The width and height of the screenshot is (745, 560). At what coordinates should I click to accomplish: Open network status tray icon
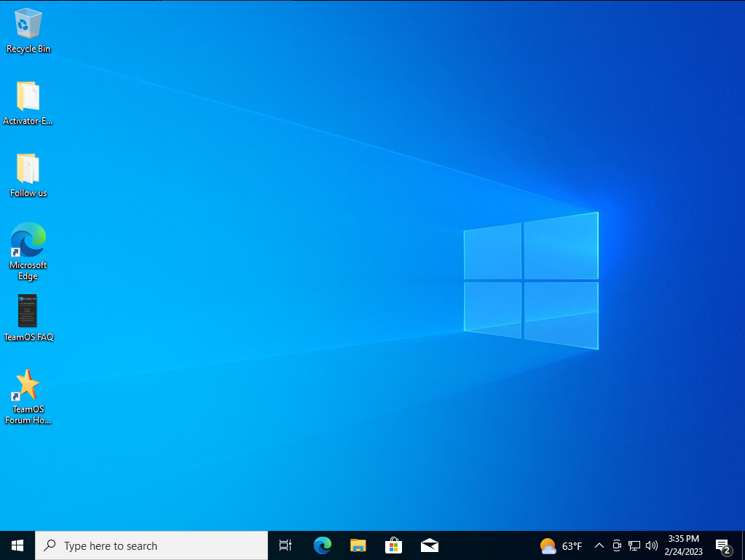tap(634, 545)
